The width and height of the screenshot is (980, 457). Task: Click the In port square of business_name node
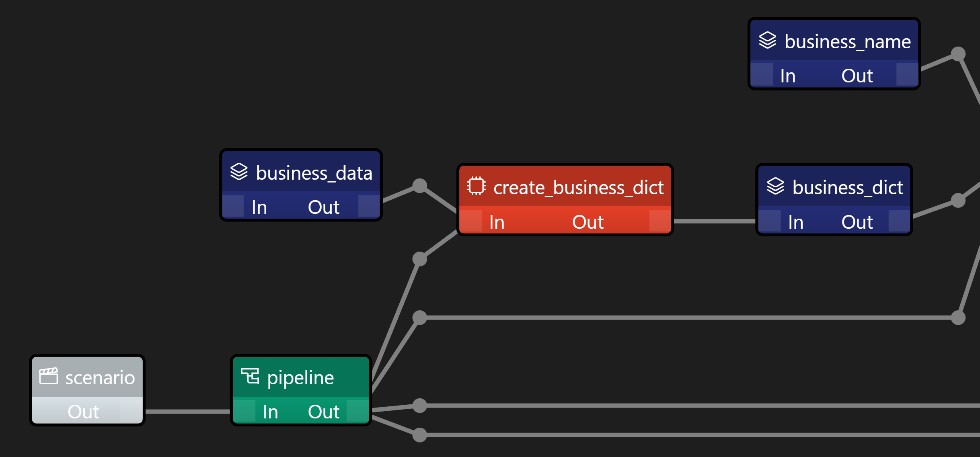coord(762,74)
